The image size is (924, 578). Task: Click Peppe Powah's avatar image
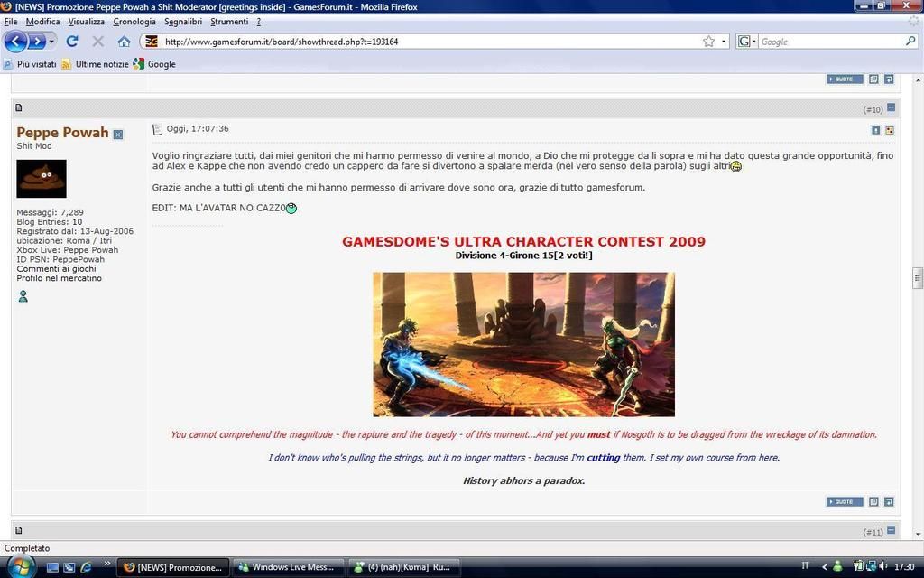42,179
